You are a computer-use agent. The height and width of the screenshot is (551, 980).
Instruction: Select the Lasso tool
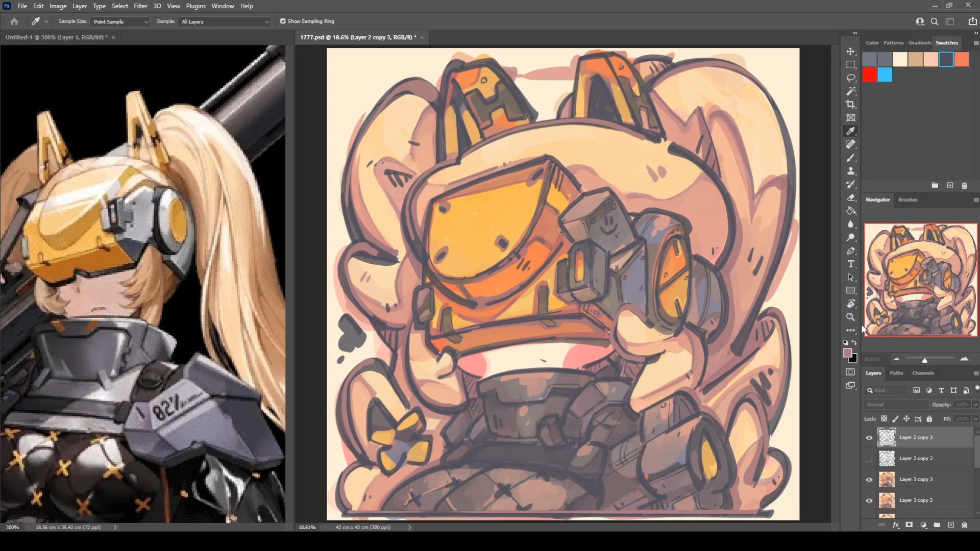(x=851, y=78)
